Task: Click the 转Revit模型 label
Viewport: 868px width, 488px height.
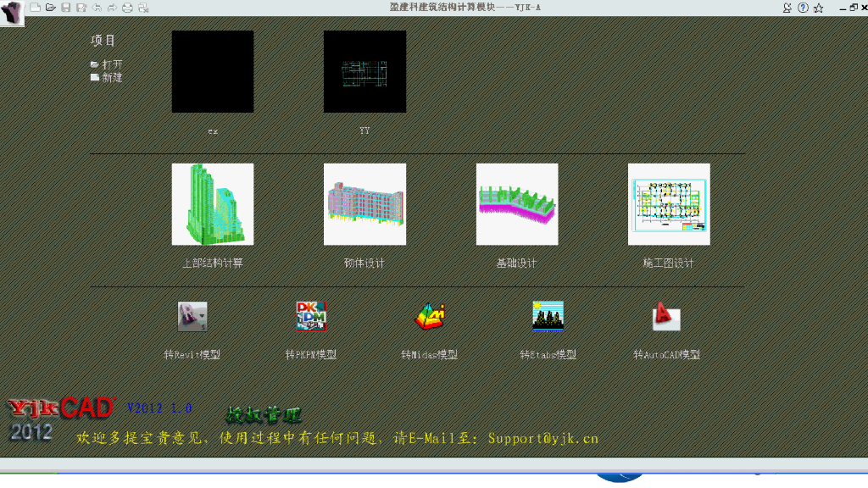Action: [192, 354]
